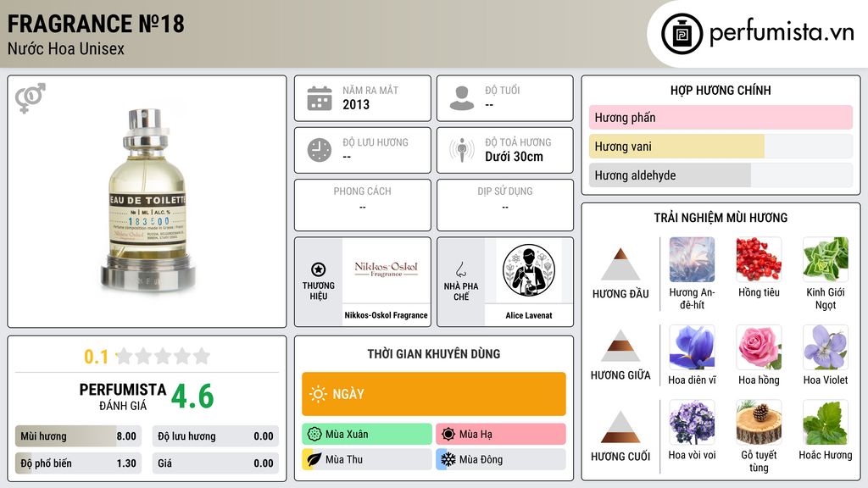This screenshot has width=868, height=488.
Task: Click the Nikkos-Oskol Fragrance brand logo
Action: [x=387, y=269]
